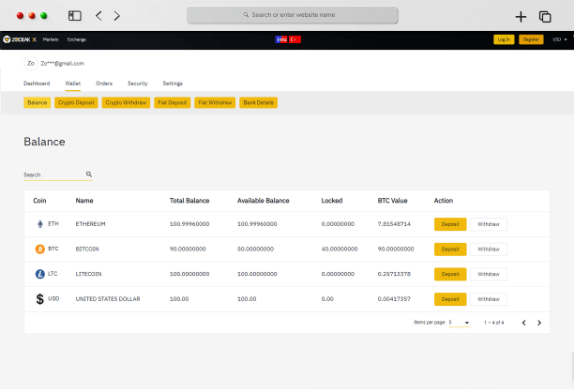Show tab overview icon

[545, 16]
